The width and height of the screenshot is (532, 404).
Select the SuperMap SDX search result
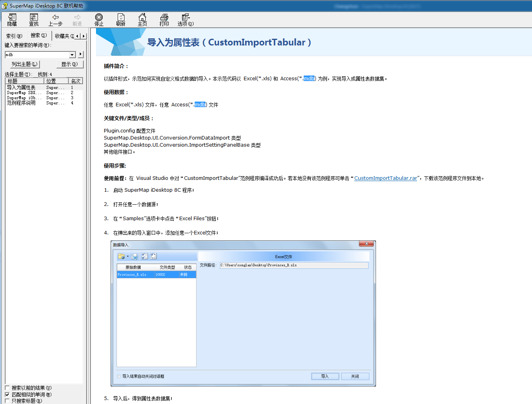point(44,93)
